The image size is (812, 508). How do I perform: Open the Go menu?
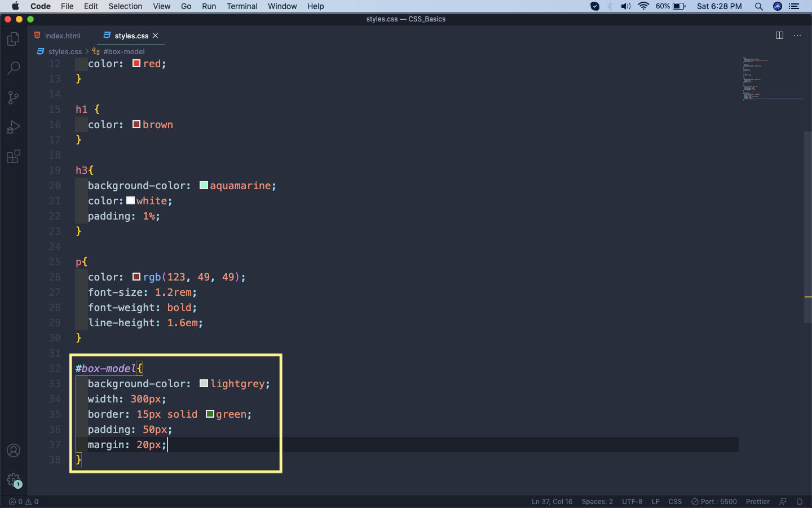pyautogui.click(x=186, y=6)
